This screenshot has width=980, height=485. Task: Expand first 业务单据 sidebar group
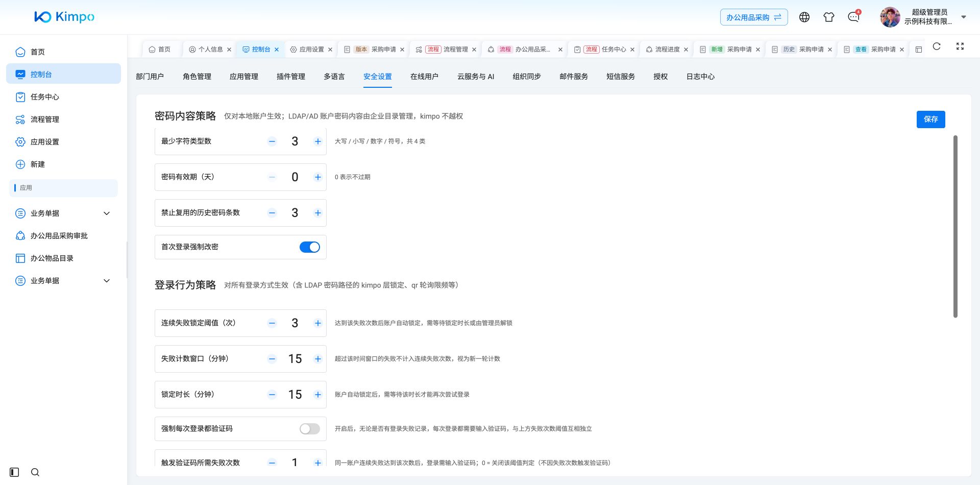(x=63, y=213)
